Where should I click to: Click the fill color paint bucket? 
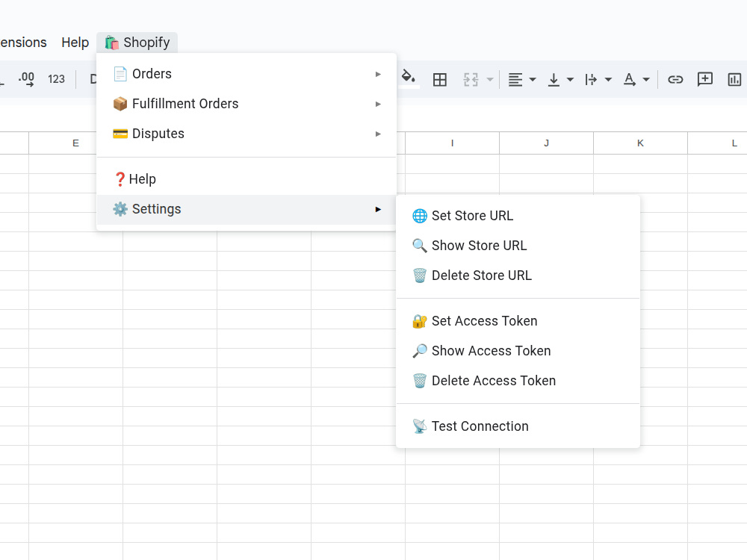(409, 78)
